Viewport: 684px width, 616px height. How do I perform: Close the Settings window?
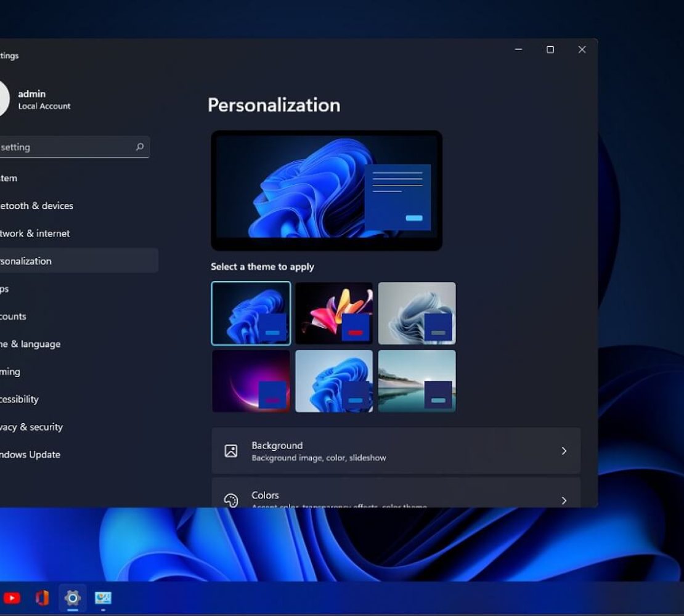(x=582, y=50)
